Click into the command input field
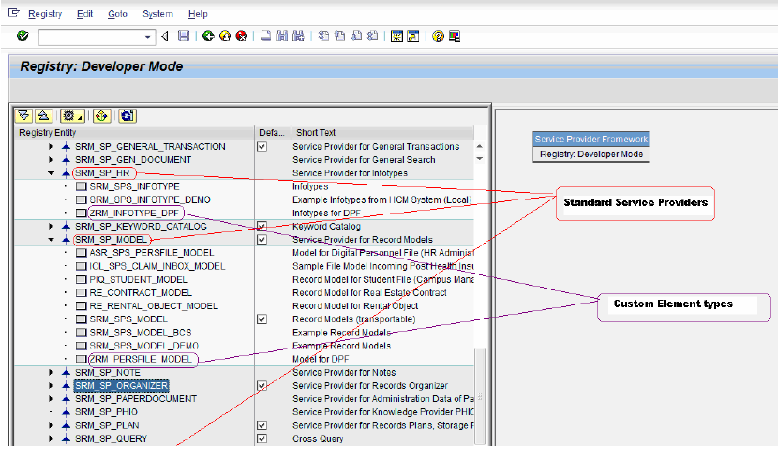 pos(92,37)
